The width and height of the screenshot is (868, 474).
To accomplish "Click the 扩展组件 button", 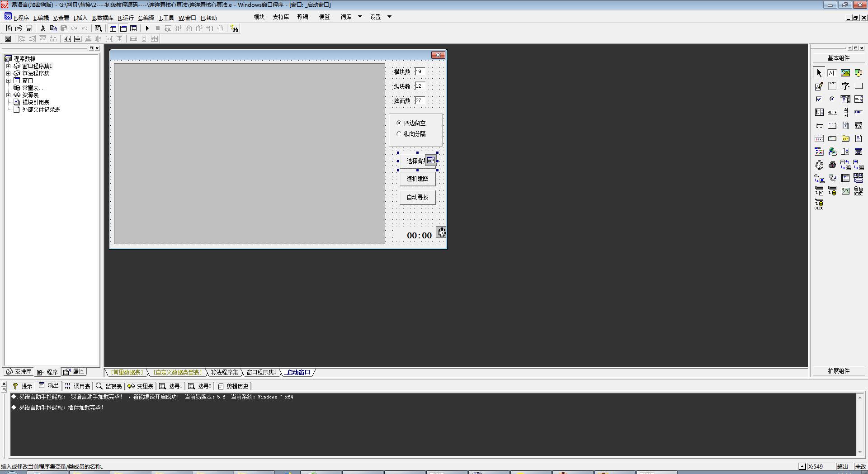I will point(839,371).
